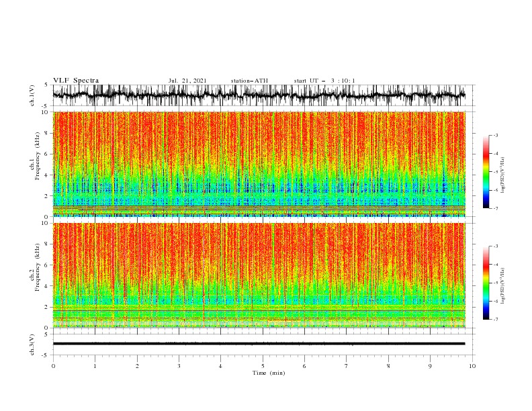The width and height of the screenshot is (532, 411).
Task: Click the "-7" tick on ch.2 color bar
Action: tap(496, 319)
